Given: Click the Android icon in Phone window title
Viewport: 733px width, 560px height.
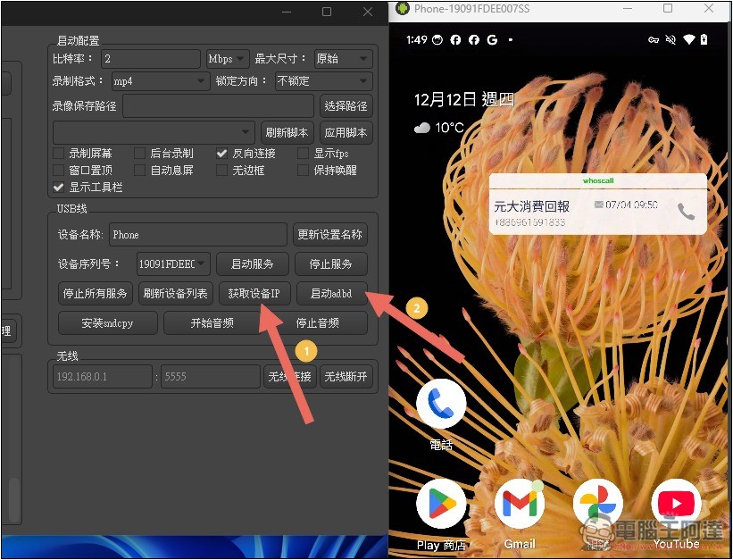Looking at the screenshot, I should tap(404, 10).
